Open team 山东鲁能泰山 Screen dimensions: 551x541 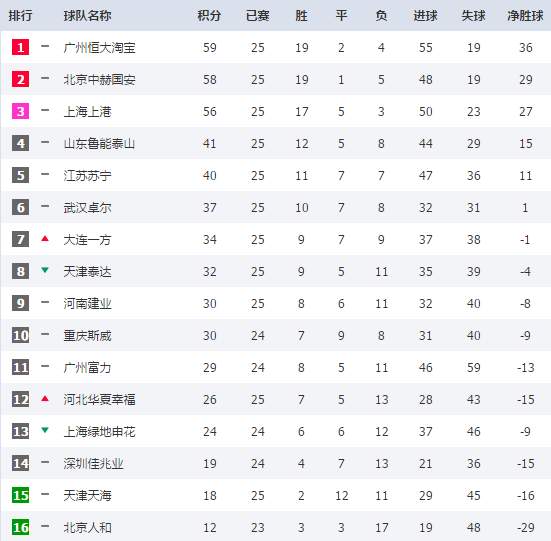pos(99,144)
